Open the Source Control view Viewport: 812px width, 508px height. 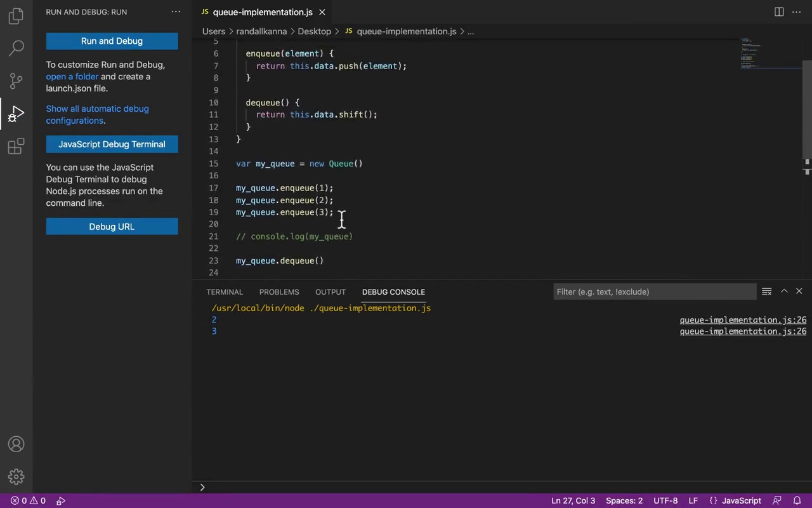point(16,81)
